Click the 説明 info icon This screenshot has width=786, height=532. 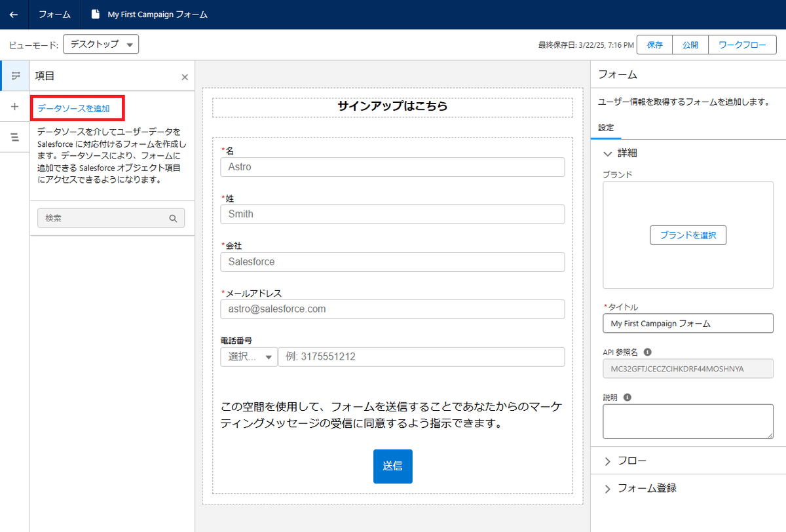[627, 397]
